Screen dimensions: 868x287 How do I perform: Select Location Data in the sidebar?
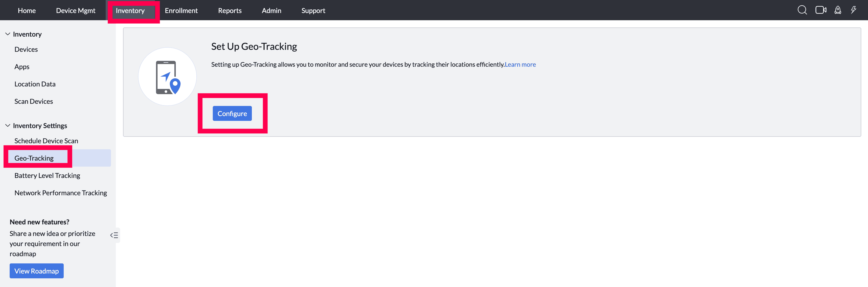[35, 84]
